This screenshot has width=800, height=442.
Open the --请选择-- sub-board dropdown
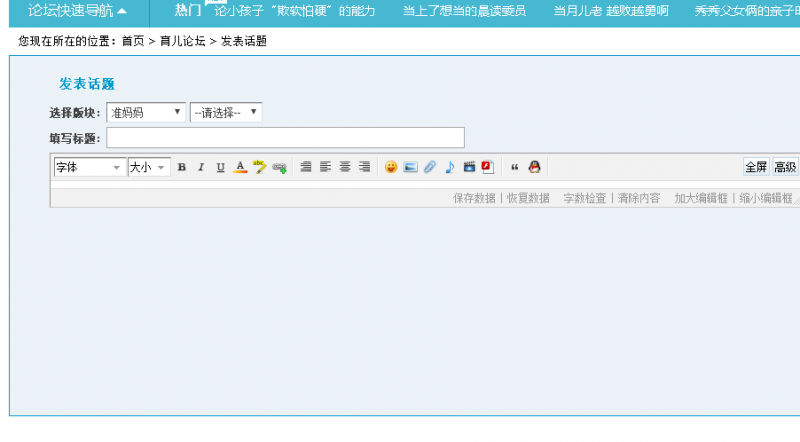point(226,113)
